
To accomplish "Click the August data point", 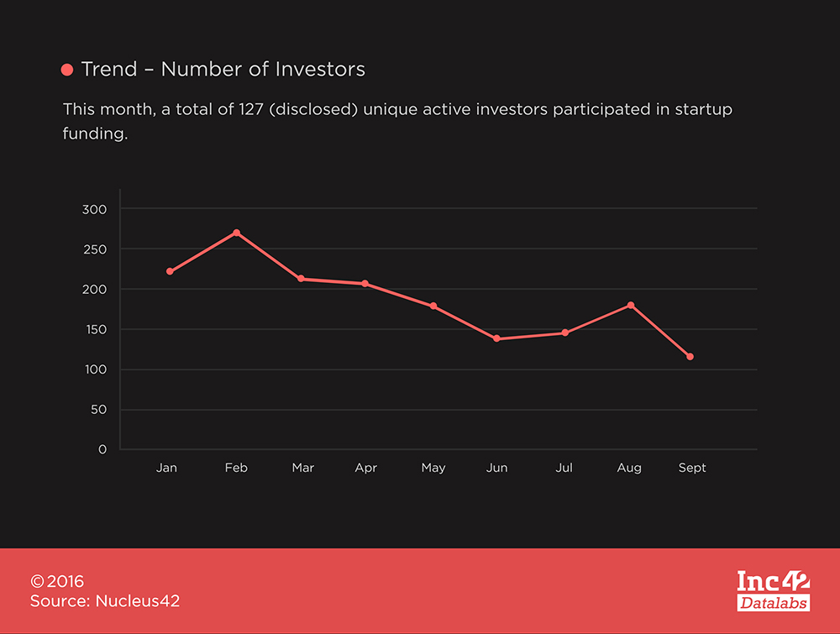I will (630, 306).
